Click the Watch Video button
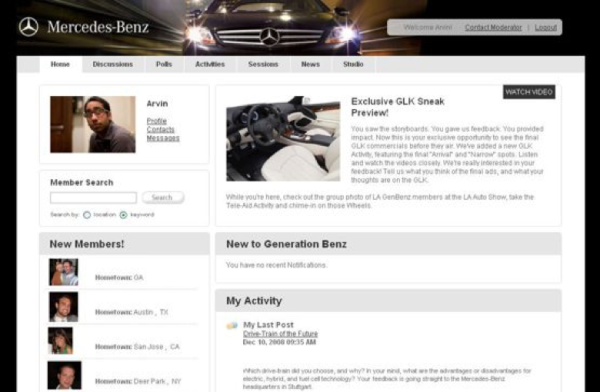The height and width of the screenshot is (392, 600). [x=529, y=92]
